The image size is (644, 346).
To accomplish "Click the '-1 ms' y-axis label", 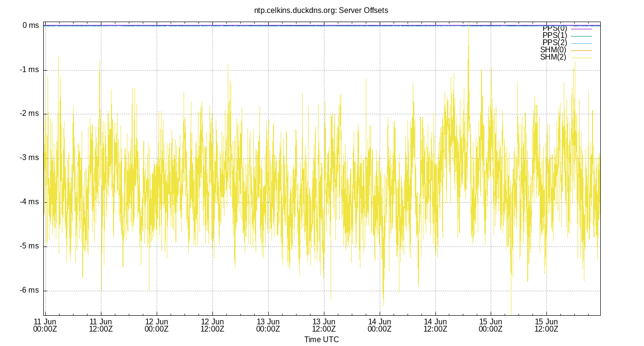I will click(29, 70).
